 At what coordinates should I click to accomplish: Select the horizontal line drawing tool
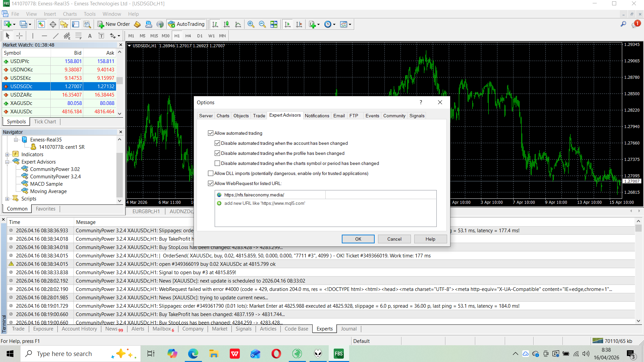pos(44,36)
